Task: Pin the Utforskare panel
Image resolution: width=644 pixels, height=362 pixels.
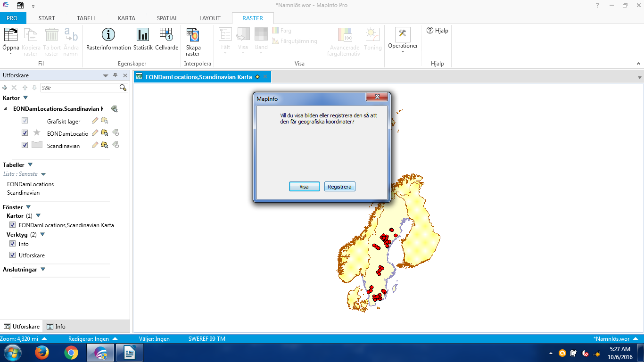Action: pos(115,75)
